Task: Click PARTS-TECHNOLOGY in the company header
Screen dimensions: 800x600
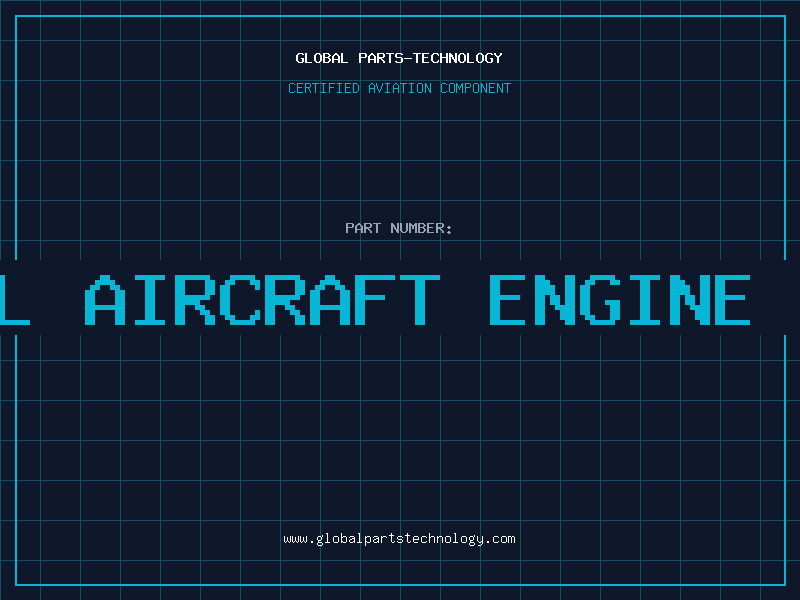Action: point(430,58)
